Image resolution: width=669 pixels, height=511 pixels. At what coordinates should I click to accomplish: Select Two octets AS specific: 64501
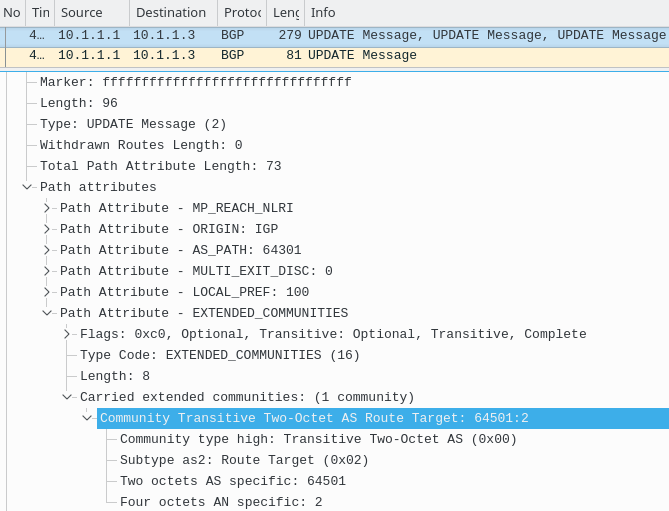pos(233,481)
